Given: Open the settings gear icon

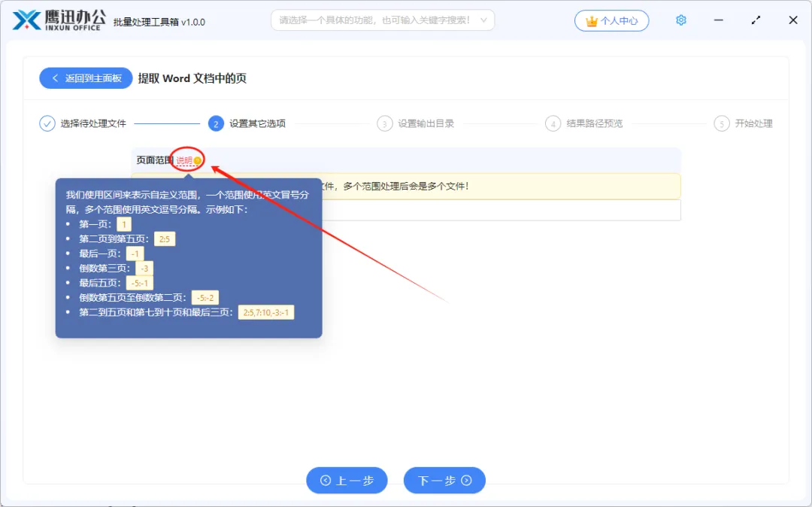Looking at the screenshot, I should click(681, 20).
